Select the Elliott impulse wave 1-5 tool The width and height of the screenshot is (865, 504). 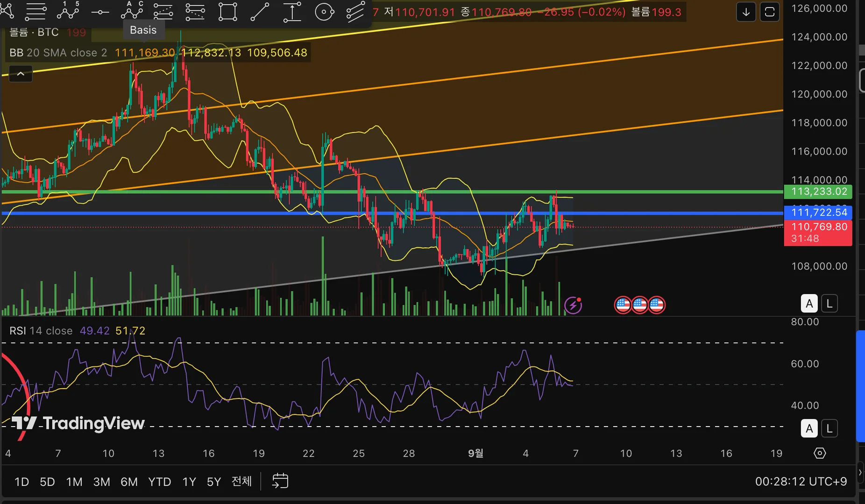pos(68,10)
